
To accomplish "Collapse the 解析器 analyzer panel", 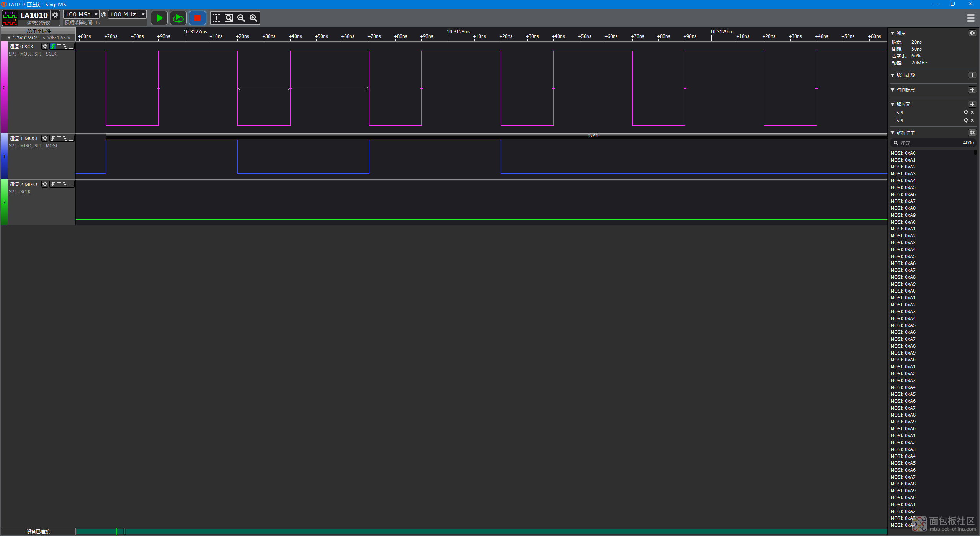I will (893, 105).
